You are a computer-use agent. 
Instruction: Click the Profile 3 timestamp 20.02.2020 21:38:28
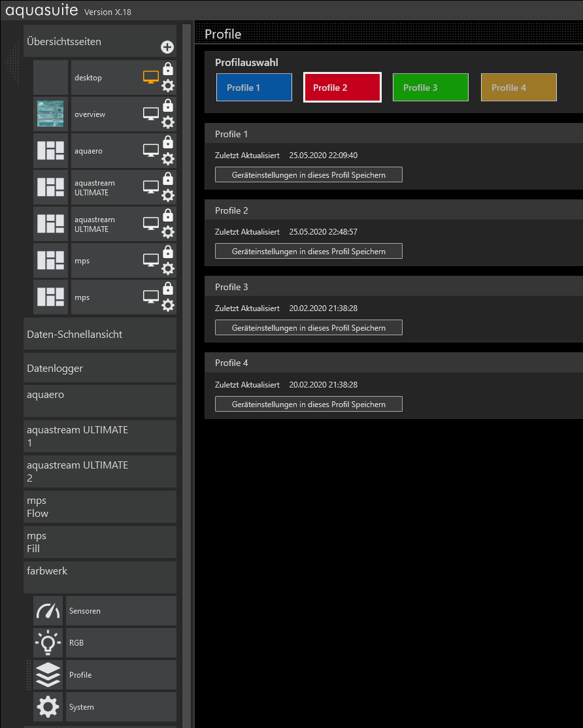(x=323, y=308)
